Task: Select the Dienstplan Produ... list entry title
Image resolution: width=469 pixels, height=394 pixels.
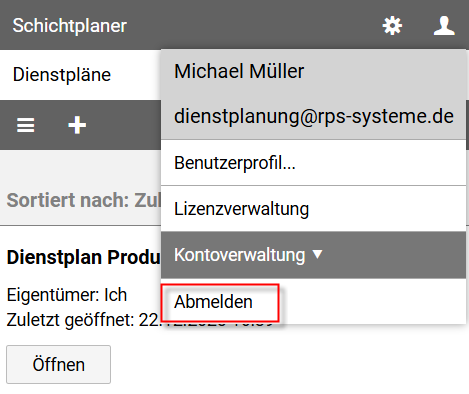Action: pos(84,257)
